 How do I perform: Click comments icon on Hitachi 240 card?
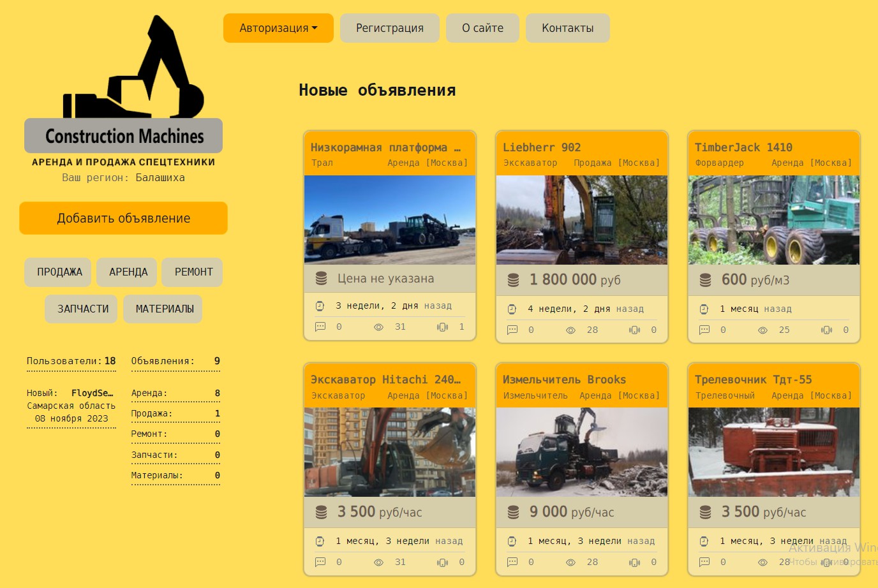pyautogui.click(x=320, y=562)
